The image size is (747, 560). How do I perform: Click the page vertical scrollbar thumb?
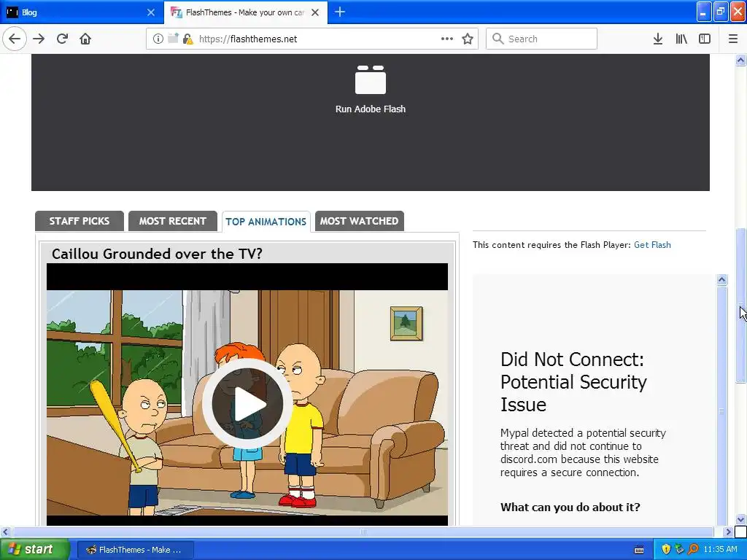pos(740,306)
